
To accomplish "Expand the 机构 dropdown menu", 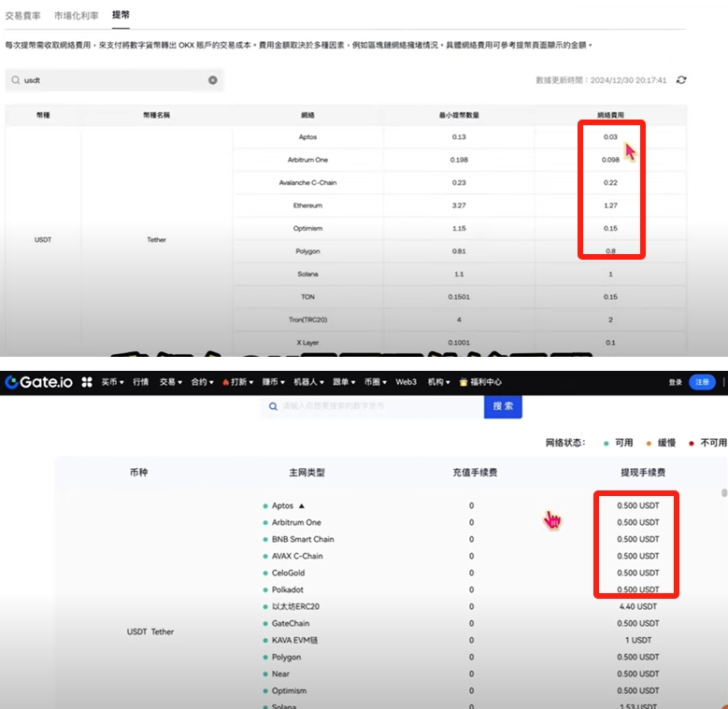I will click(x=438, y=382).
